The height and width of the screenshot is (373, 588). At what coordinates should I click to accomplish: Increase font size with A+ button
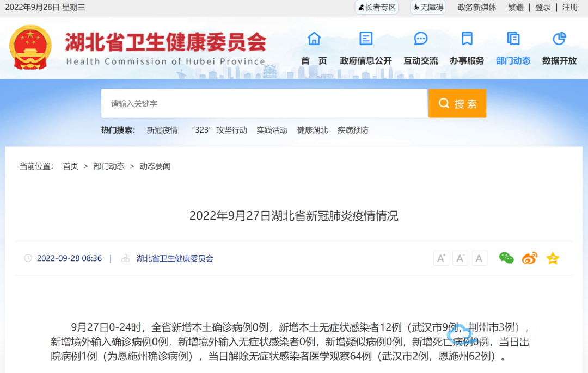click(x=441, y=258)
